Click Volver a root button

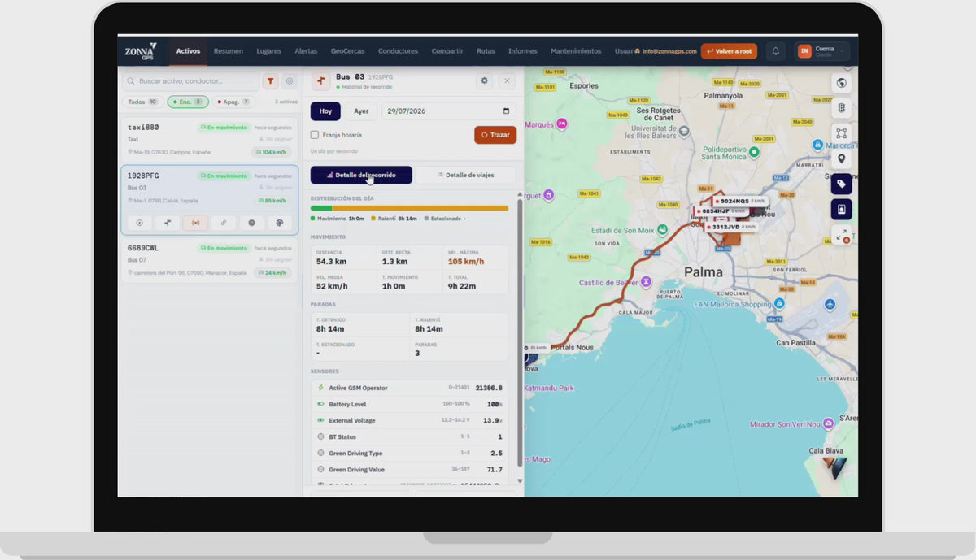pos(729,51)
